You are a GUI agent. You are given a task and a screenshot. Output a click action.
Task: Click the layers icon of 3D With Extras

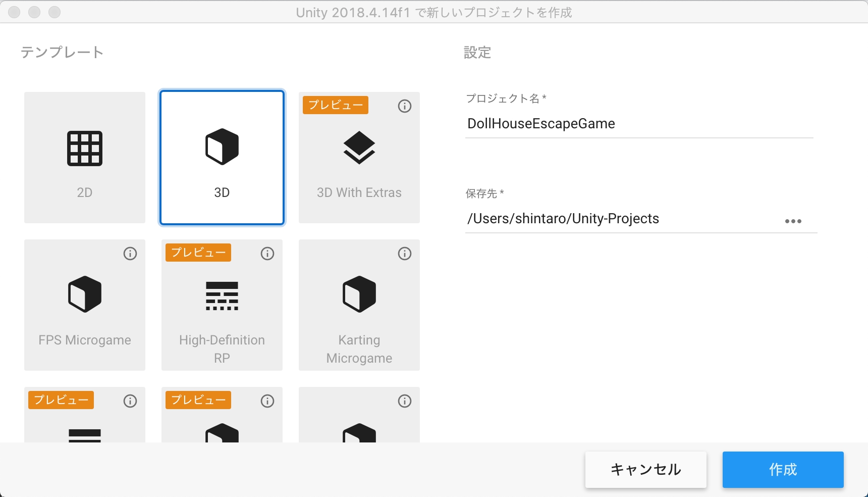(359, 147)
